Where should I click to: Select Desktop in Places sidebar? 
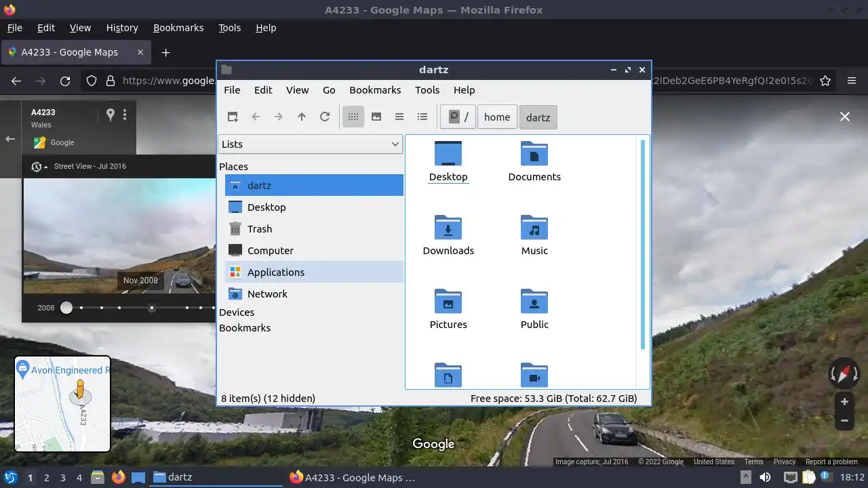(x=314, y=207)
